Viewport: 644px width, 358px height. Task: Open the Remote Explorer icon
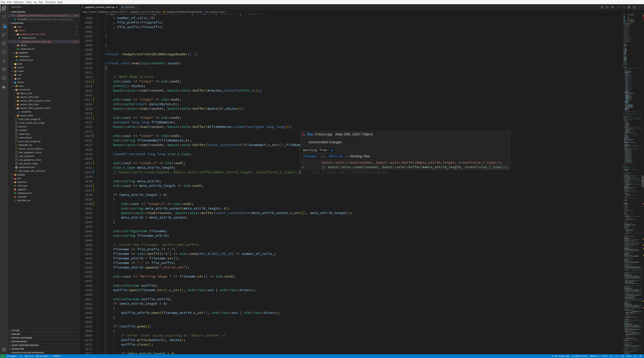(x=4, y=52)
